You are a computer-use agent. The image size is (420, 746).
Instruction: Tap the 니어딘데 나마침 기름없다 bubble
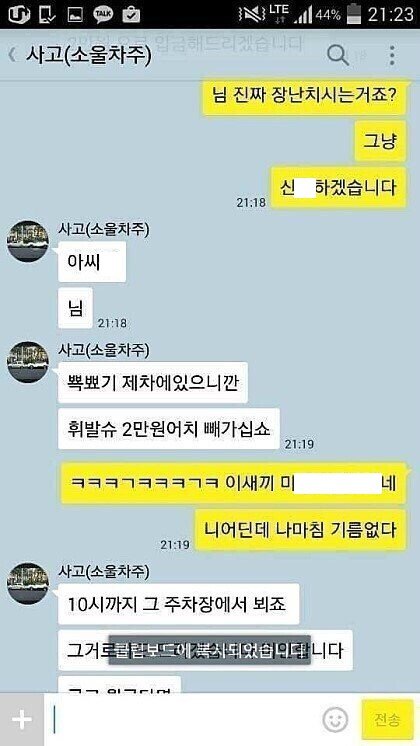point(301,530)
